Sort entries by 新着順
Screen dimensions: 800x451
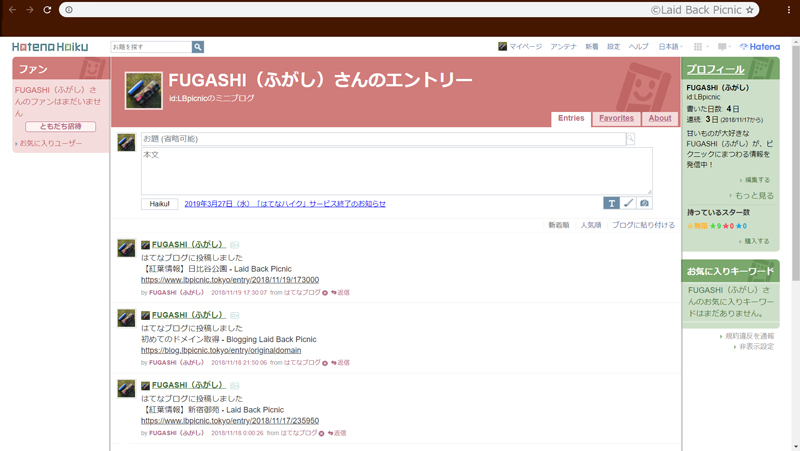click(559, 225)
